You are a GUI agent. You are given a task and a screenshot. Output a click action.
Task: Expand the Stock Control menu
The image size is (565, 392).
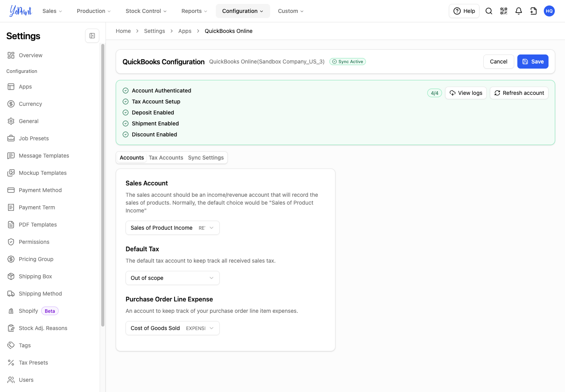[146, 11]
